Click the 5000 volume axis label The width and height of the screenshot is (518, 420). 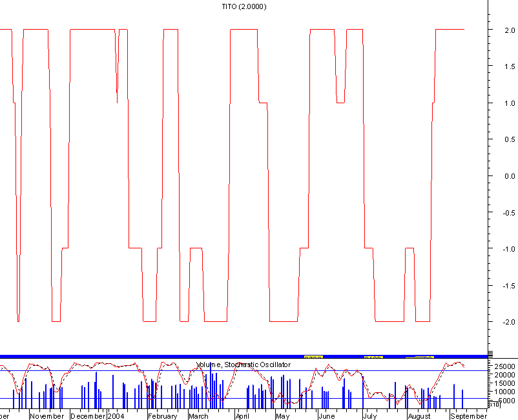click(x=507, y=401)
